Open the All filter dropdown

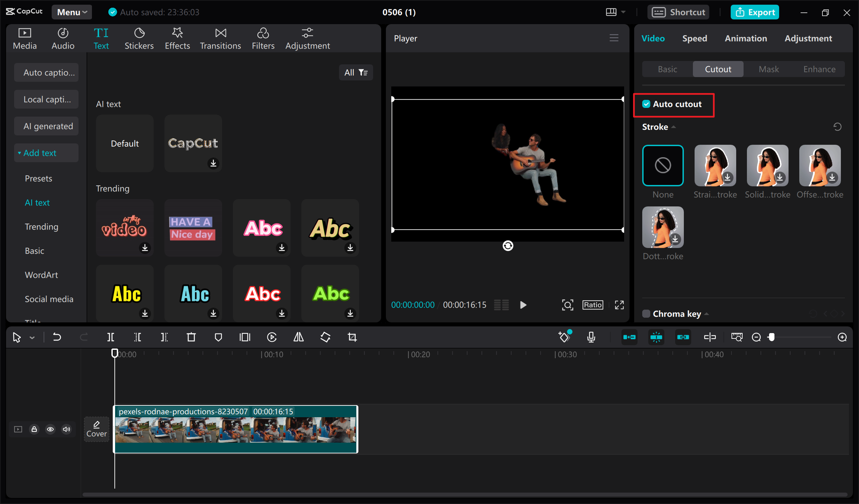(356, 72)
